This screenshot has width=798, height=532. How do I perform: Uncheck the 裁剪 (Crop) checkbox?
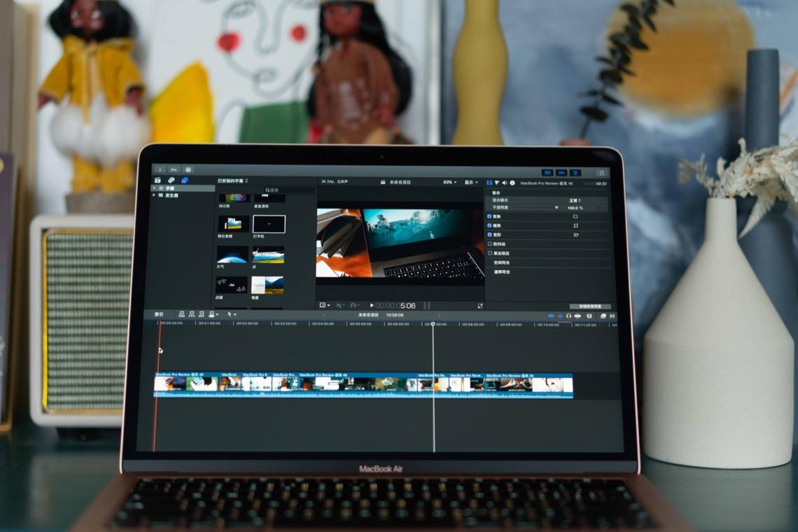pos(489,225)
